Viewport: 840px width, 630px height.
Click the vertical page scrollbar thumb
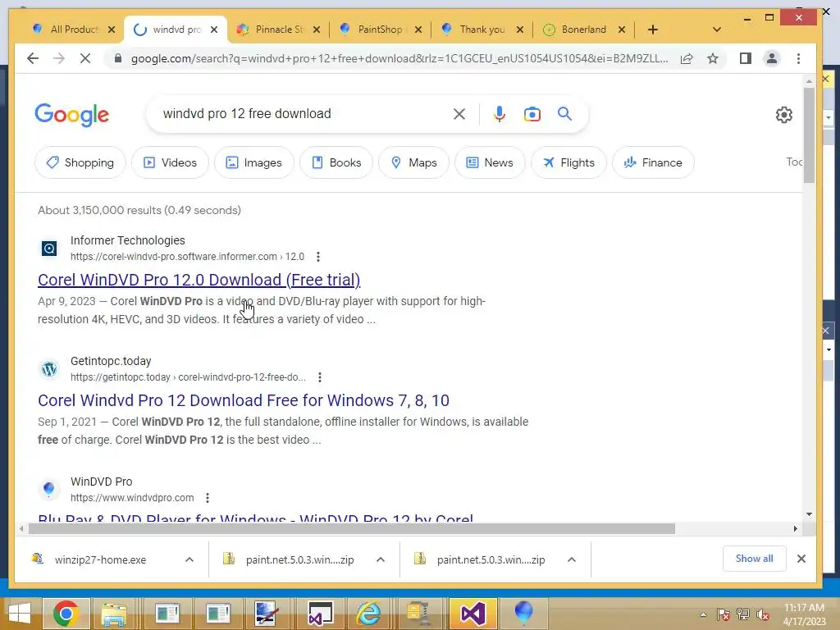click(809, 135)
